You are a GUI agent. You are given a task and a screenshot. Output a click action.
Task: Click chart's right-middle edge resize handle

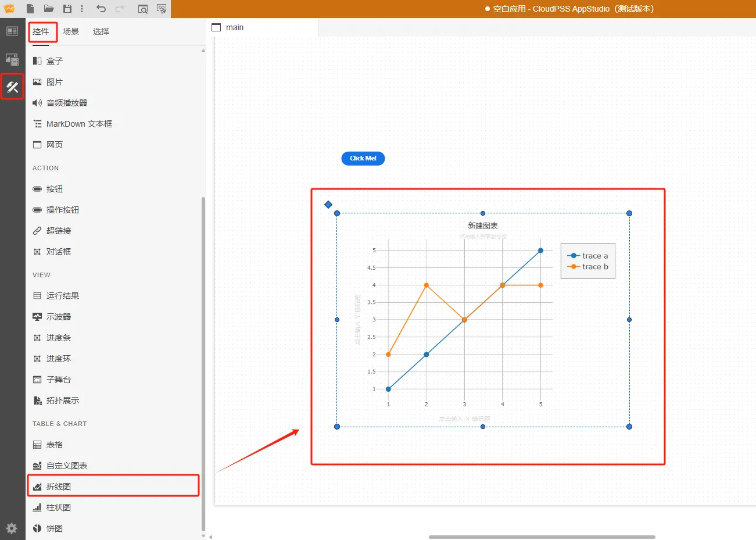pos(629,320)
